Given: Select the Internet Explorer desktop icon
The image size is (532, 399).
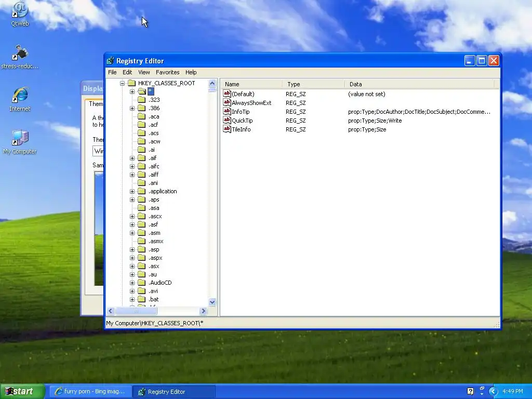Looking at the screenshot, I should tap(20, 95).
